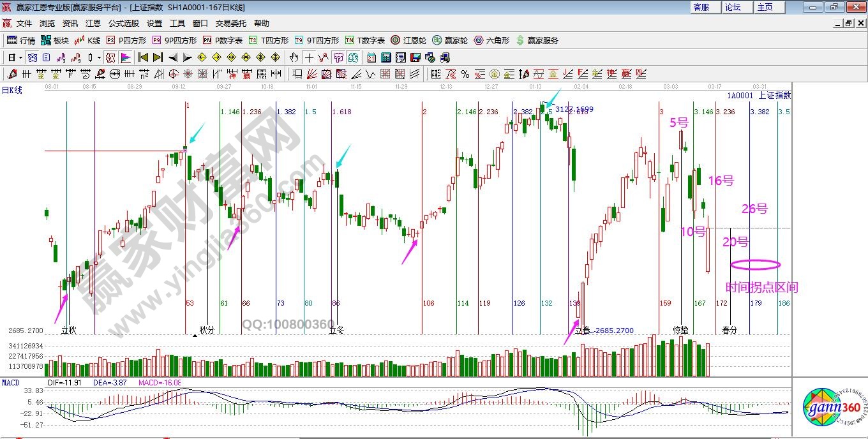Expand the 日 period dropdown arrow
The width and height of the screenshot is (868, 439).
tap(20, 57)
